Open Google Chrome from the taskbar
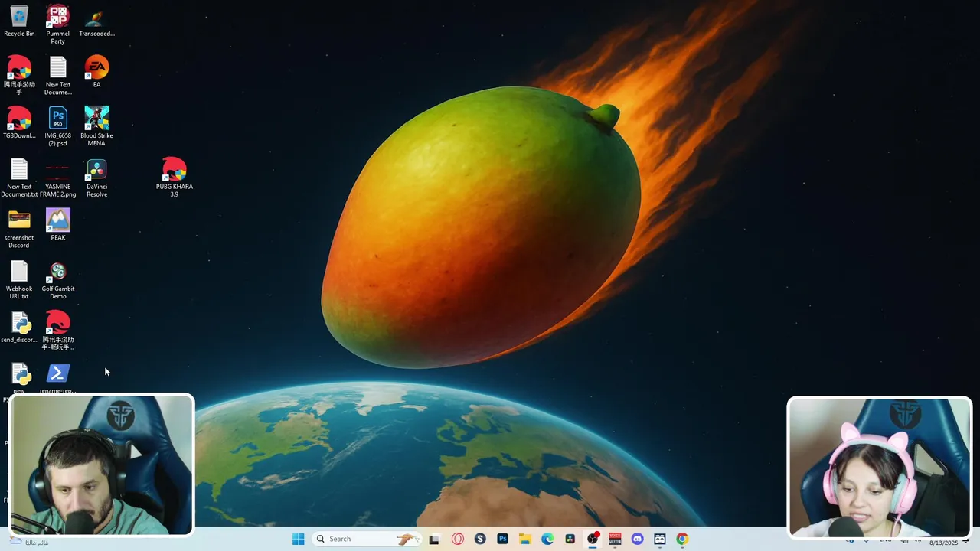This screenshot has width=980, height=551. (682, 539)
